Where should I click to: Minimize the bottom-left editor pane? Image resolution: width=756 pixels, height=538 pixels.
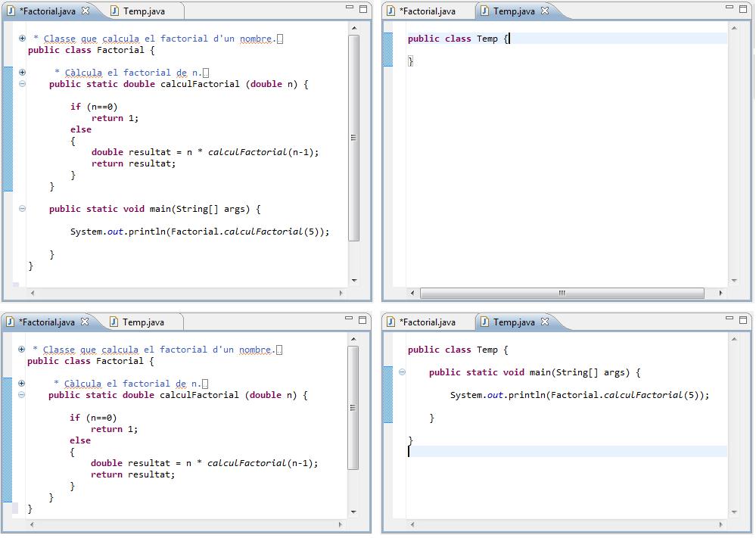(350, 320)
